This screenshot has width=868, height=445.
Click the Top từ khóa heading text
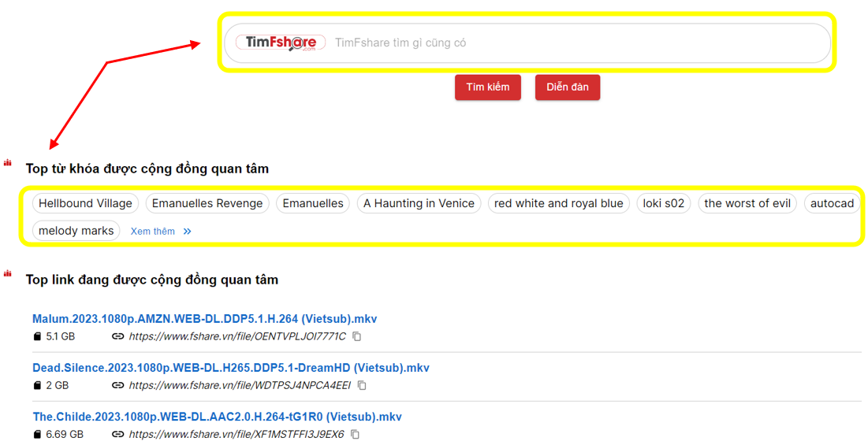tap(147, 169)
